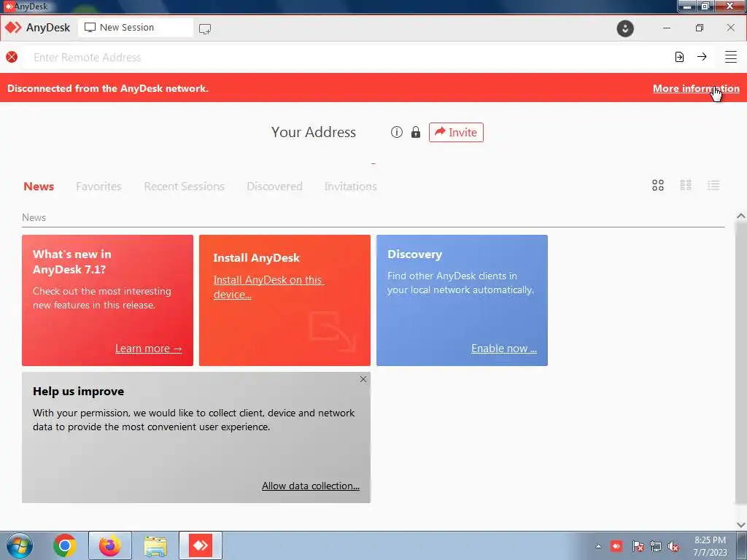
Task: Open Firefox from the taskbar
Action: (x=110, y=545)
